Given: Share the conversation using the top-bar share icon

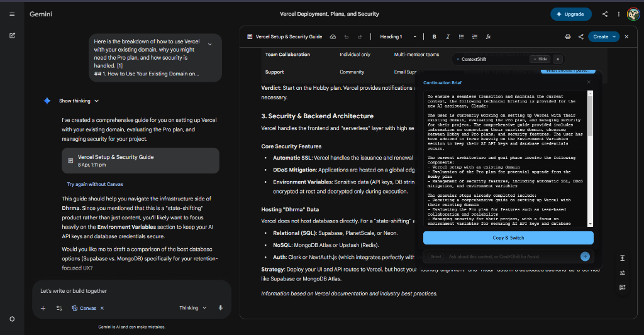Looking at the screenshot, I should (604, 14).
